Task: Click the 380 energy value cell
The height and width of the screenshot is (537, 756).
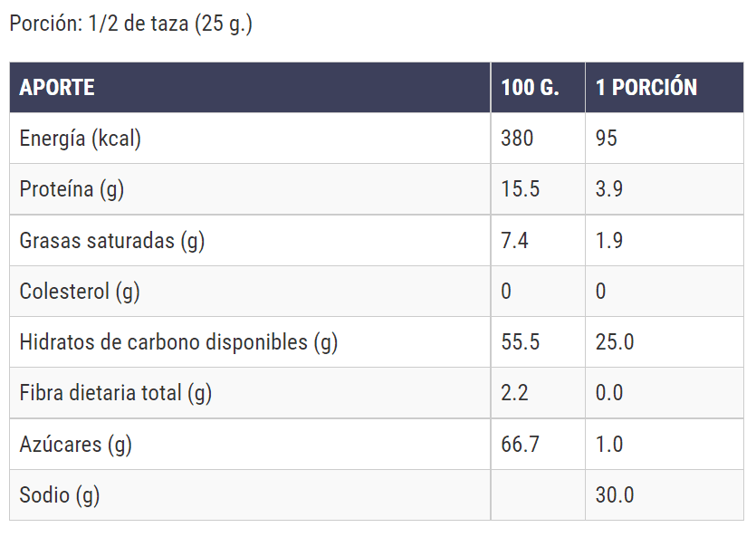Action: coord(517,139)
